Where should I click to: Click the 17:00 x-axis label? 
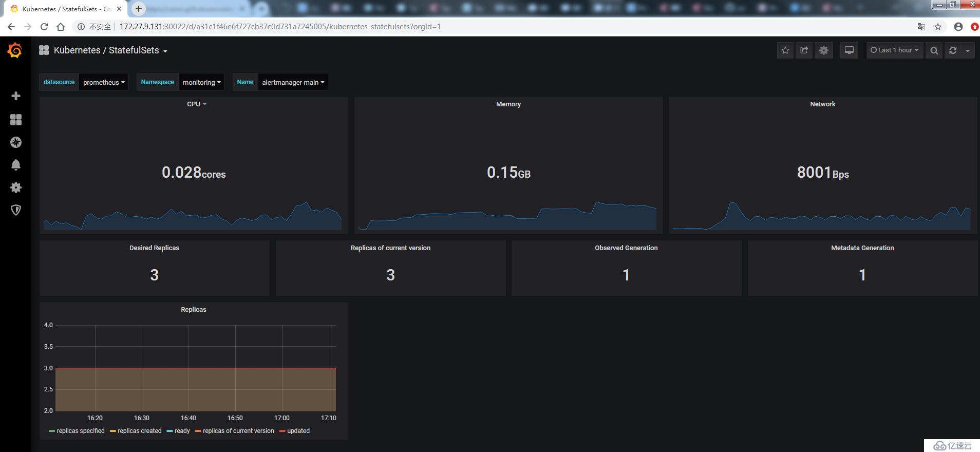tap(281, 418)
